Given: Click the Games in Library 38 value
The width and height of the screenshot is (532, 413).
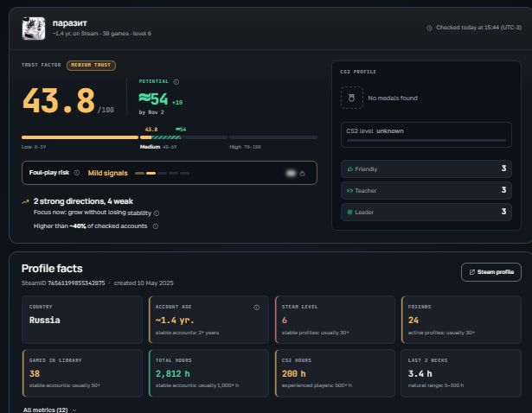Looking at the screenshot, I should 35,374.
